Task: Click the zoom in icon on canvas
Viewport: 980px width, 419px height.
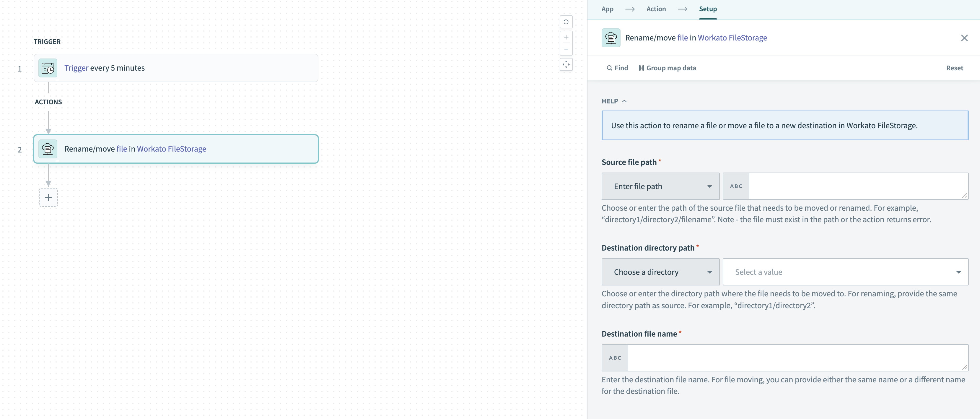Action: 565,36
